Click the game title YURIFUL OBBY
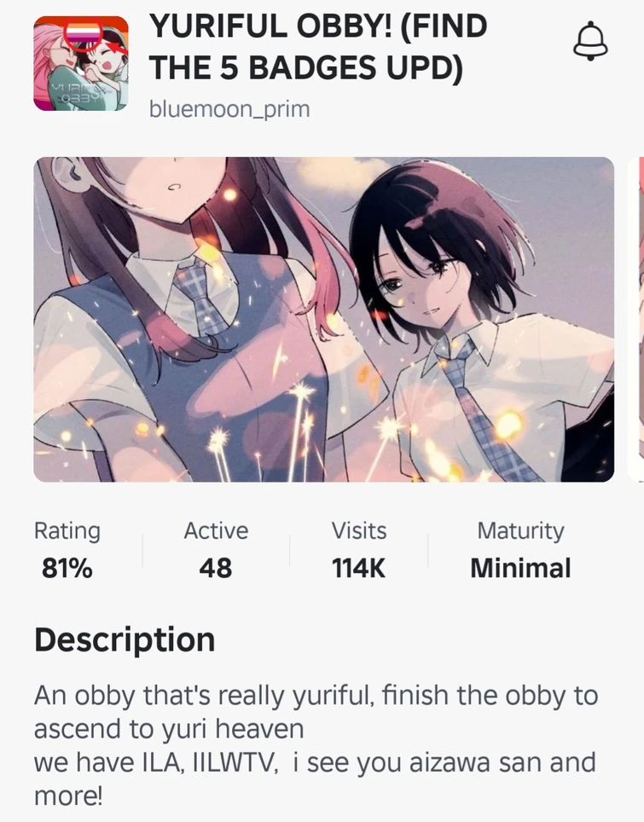Screen dimensions: 644x822 [x=318, y=47]
